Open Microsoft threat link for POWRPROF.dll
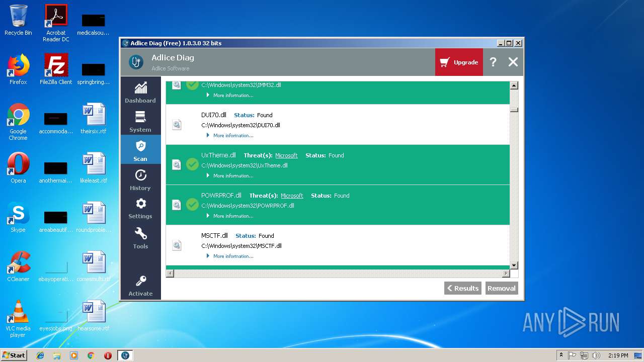 (x=292, y=196)
